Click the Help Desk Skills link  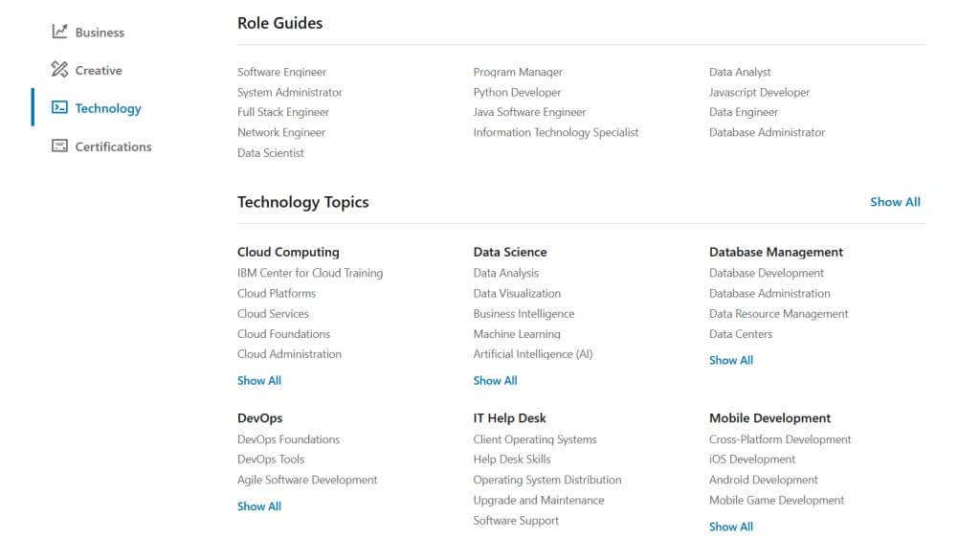click(512, 460)
